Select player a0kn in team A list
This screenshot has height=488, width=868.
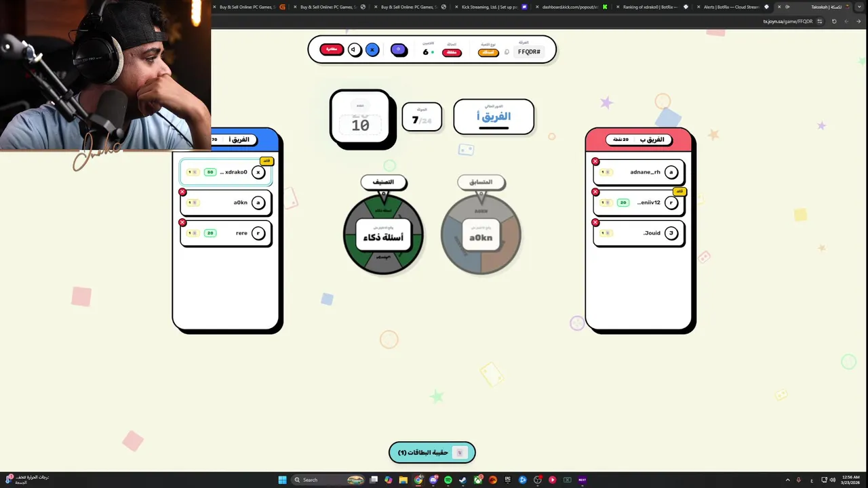(226, 203)
